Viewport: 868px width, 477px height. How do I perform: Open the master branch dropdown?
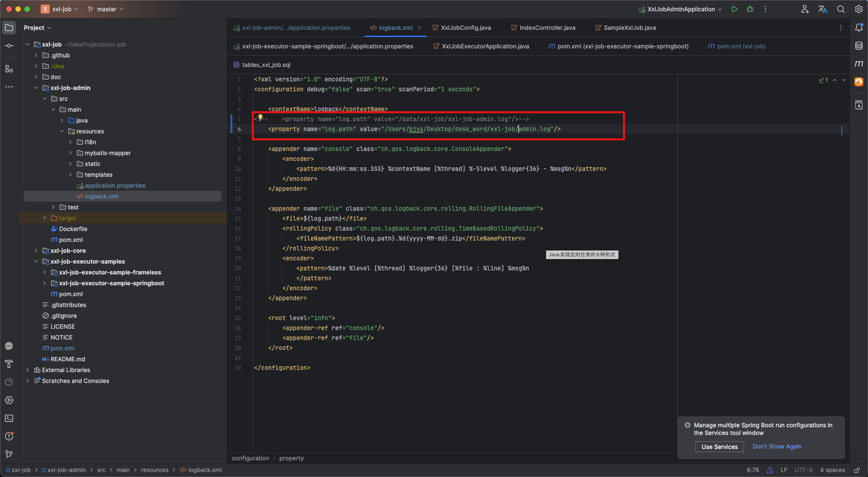click(106, 9)
